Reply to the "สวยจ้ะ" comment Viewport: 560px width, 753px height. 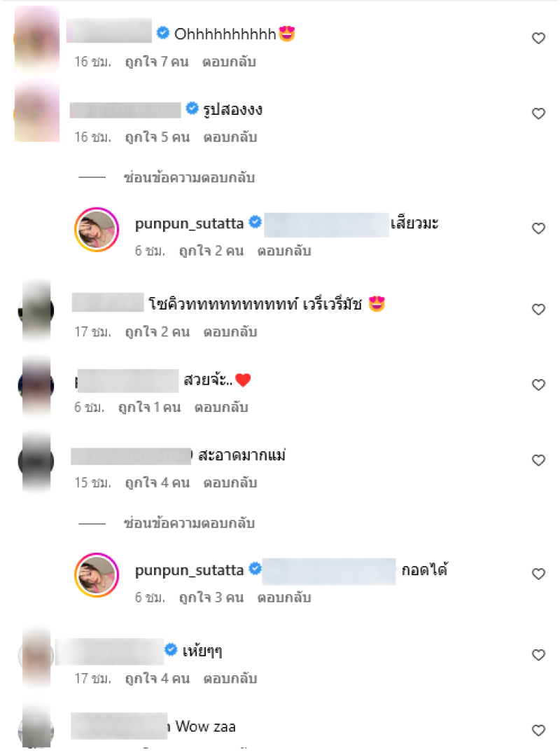click(220, 407)
